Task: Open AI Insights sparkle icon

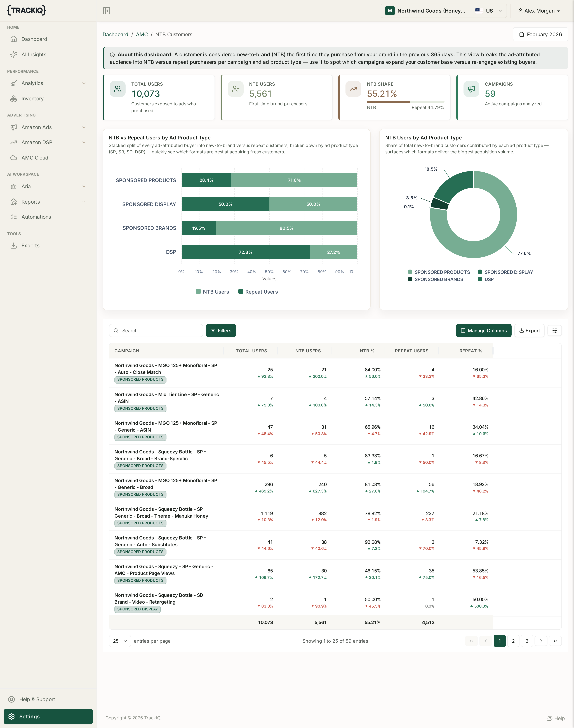Action: pos(13,54)
